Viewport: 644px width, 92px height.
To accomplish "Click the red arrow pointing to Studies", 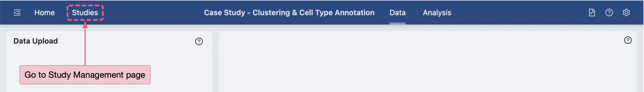I will [85, 45].
